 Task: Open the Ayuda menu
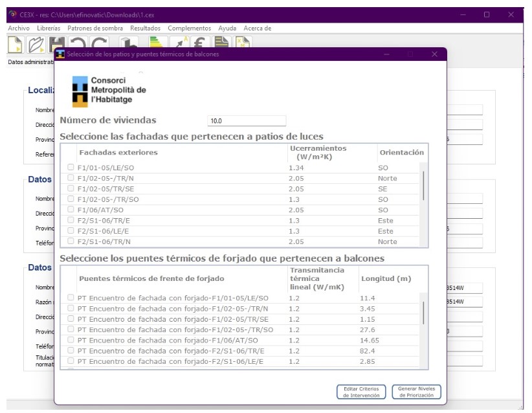pyautogui.click(x=227, y=28)
